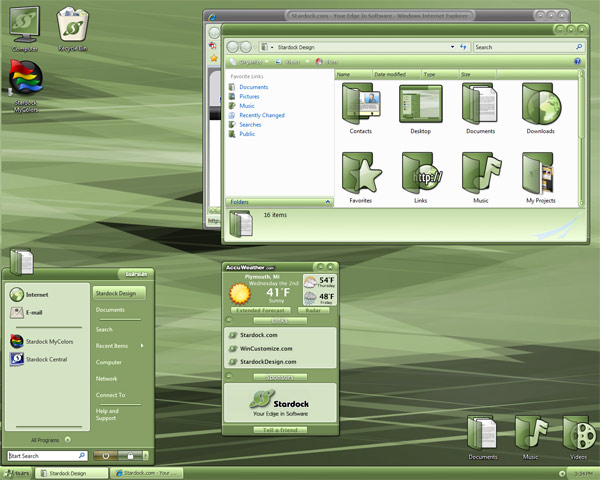The image size is (600, 480).
Task: Open the Recycle Bin desktop icon
Action: point(73,29)
